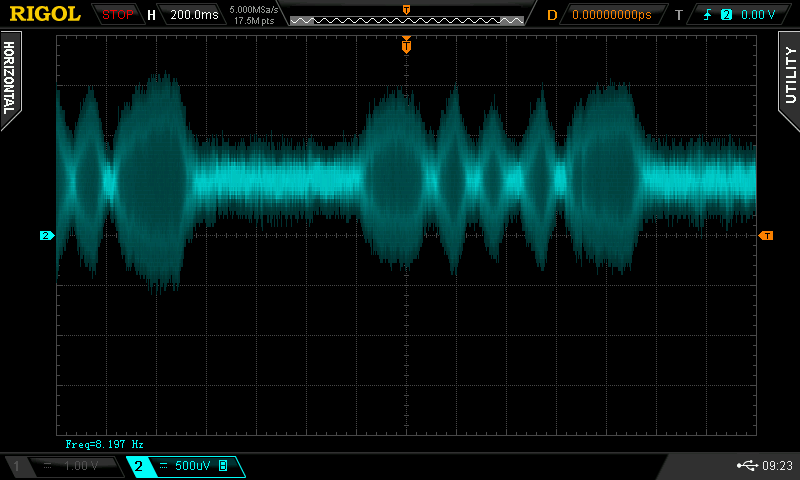Click the orange T trigger position marker on grid
The image size is (800, 480).
point(406,46)
